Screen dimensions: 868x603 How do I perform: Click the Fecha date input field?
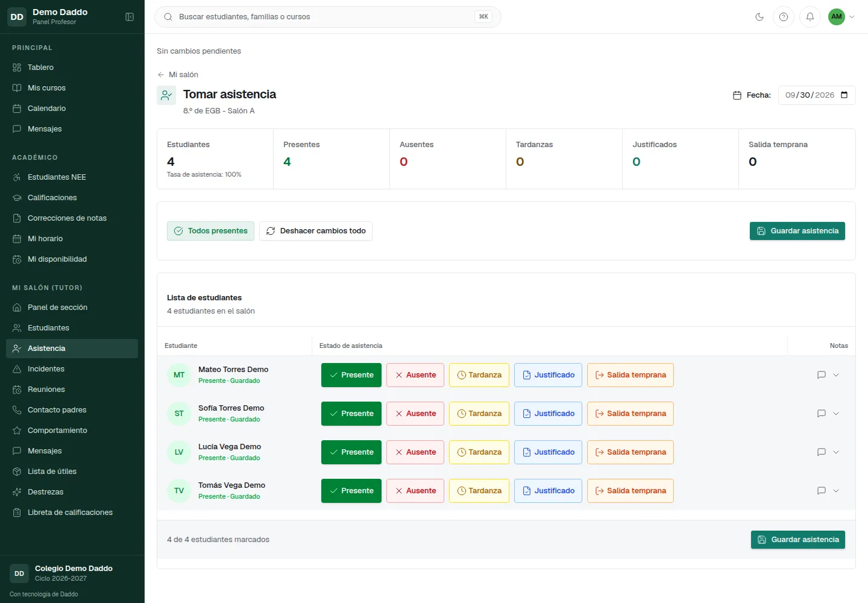pyautogui.click(x=817, y=95)
